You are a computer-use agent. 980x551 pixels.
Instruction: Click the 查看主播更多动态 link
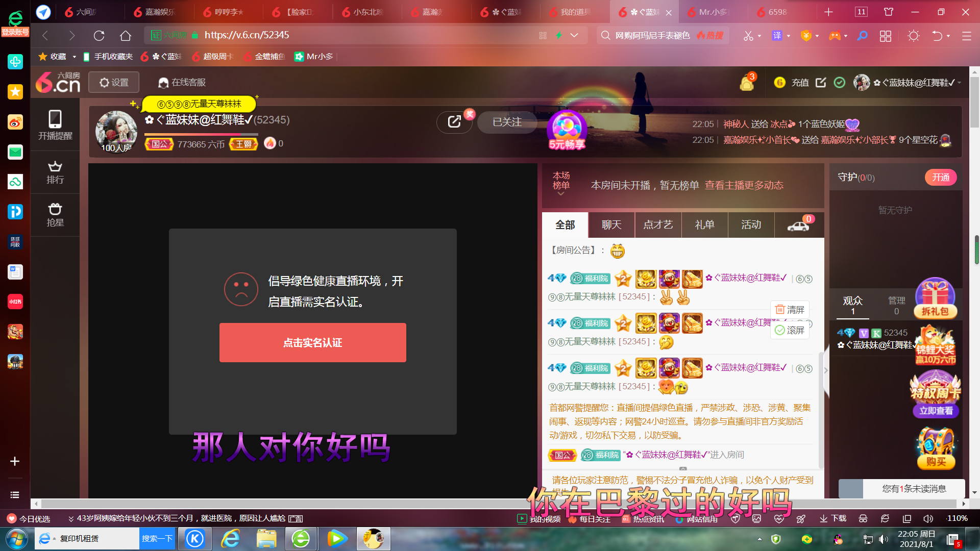click(744, 185)
